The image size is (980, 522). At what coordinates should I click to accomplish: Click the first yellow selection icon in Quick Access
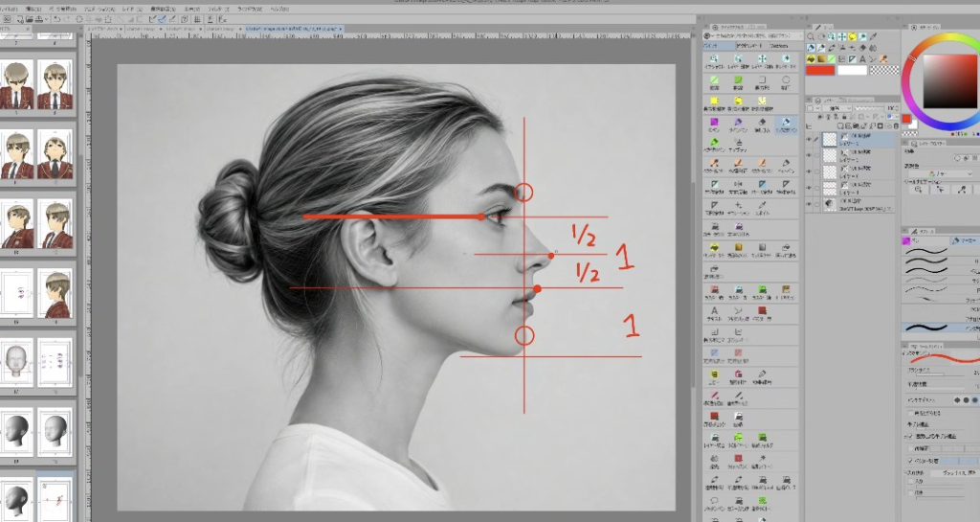714,102
